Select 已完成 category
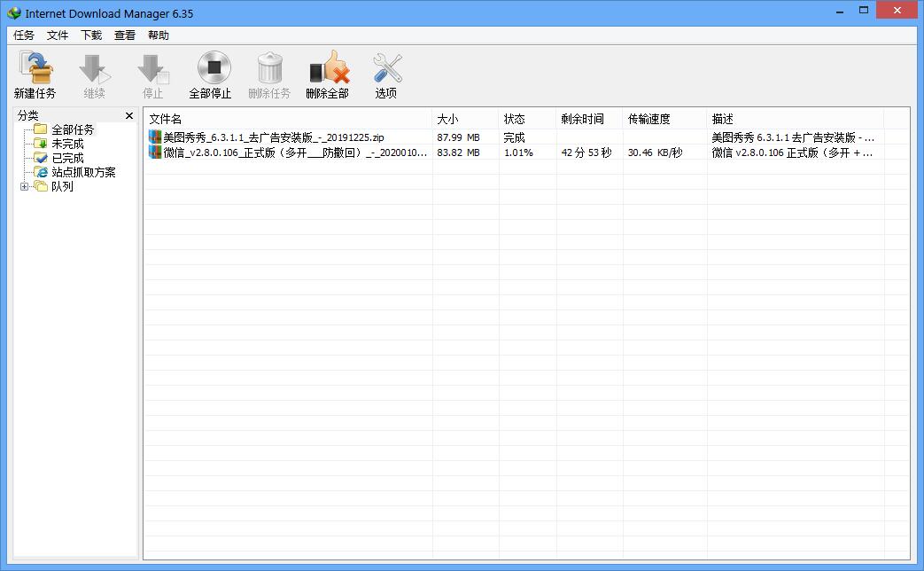The height and width of the screenshot is (571, 924). [x=67, y=158]
